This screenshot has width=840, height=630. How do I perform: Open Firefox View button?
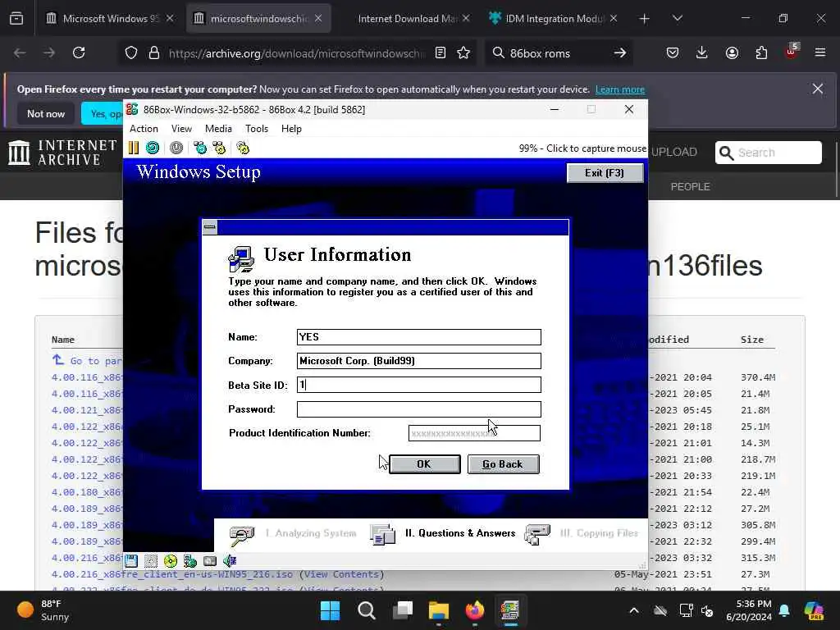point(16,18)
